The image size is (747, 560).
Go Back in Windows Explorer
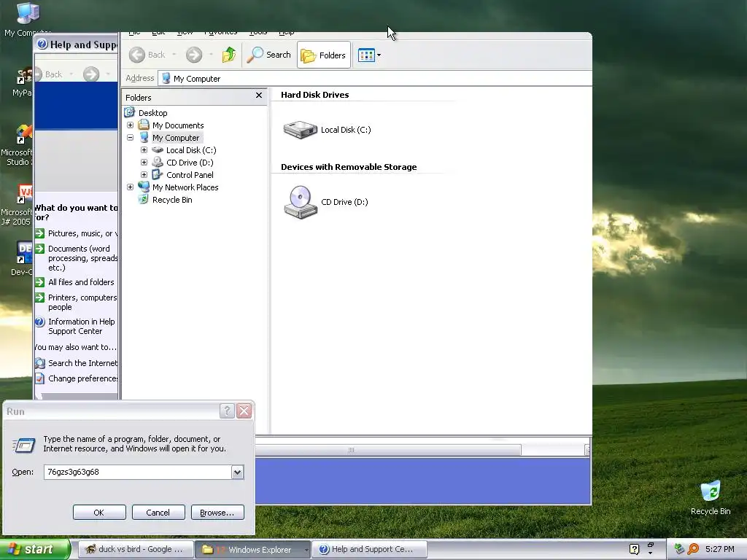point(147,55)
